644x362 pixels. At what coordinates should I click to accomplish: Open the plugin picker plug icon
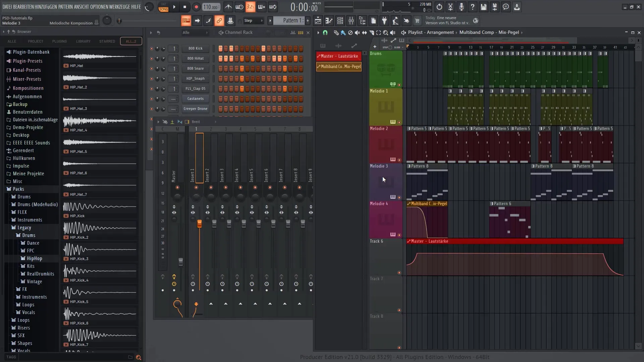(x=384, y=21)
